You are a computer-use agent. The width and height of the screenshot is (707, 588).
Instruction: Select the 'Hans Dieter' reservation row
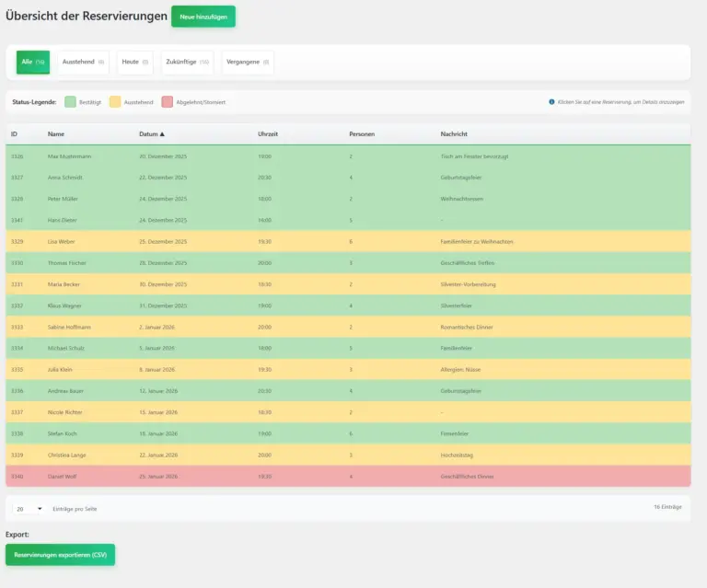348,220
